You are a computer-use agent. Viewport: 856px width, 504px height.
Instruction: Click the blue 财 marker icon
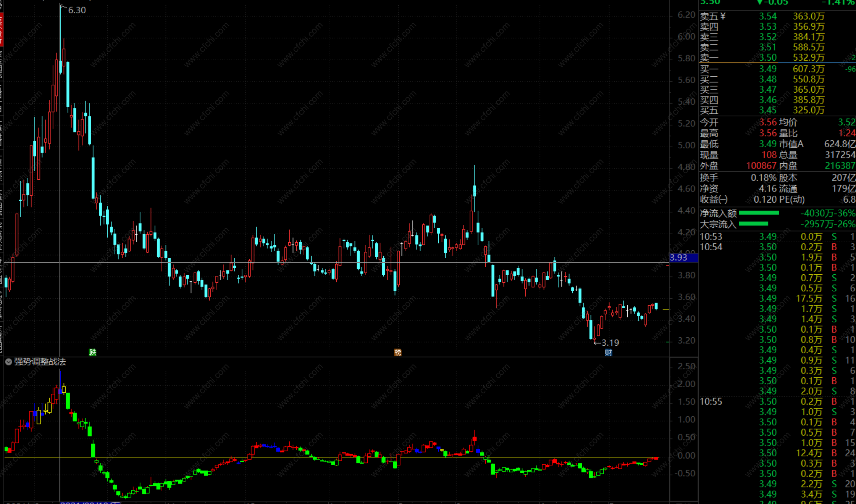click(608, 352)
